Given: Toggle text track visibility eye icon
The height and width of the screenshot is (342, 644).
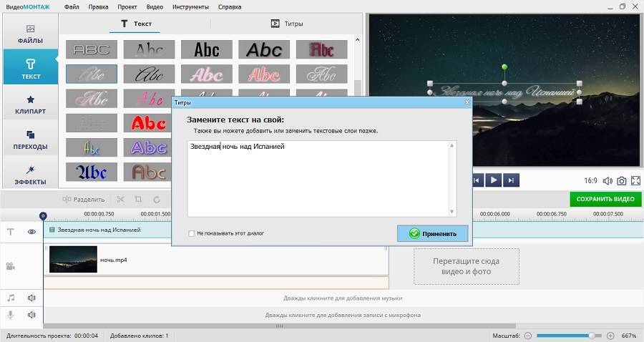Looking at the screenshot, I should [x=31, y=232].
